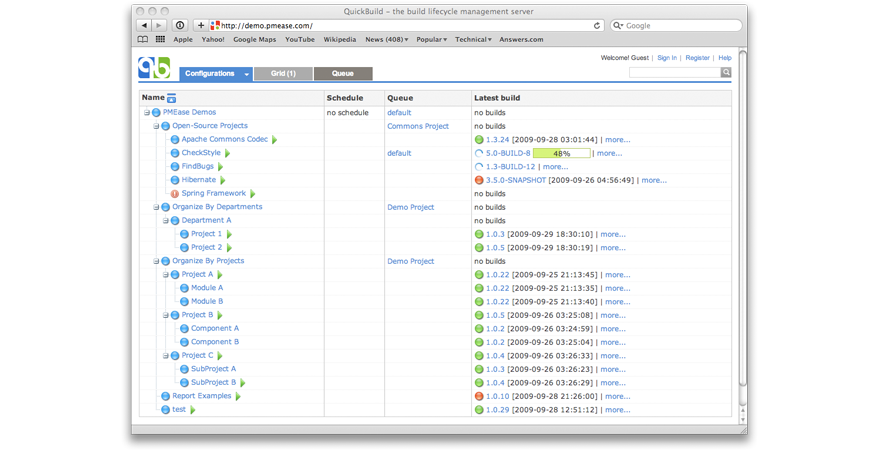Open the Help link
880x450 pixels.
coord(725,58)
